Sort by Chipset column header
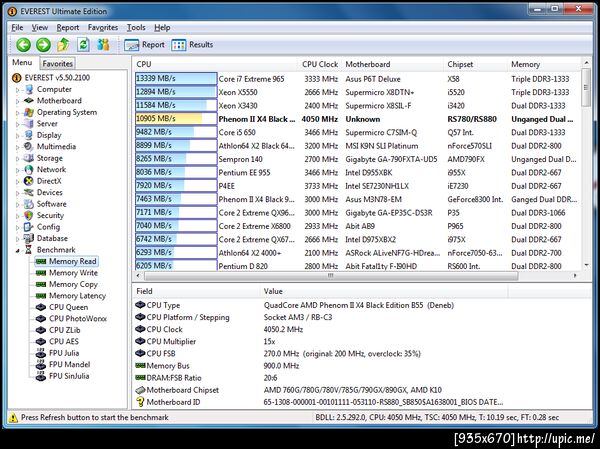 pos(475,64)
